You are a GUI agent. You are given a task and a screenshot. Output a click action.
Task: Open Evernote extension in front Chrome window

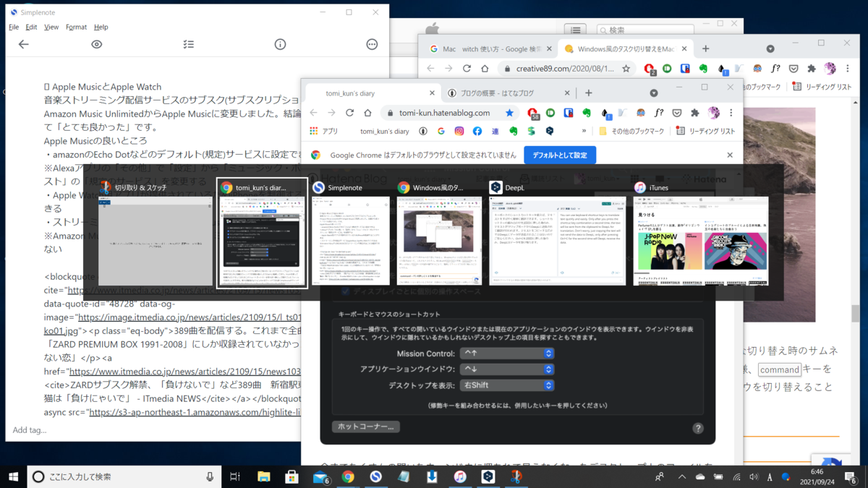pyautogui.click(x=586, y=113)
